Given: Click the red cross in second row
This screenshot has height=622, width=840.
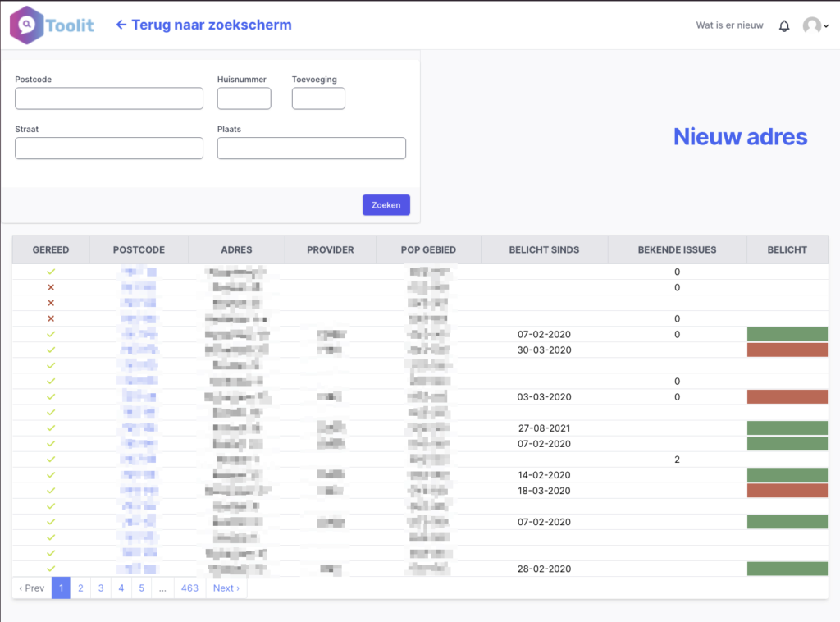Looking at the screenshot, I should tap(51, 287).
